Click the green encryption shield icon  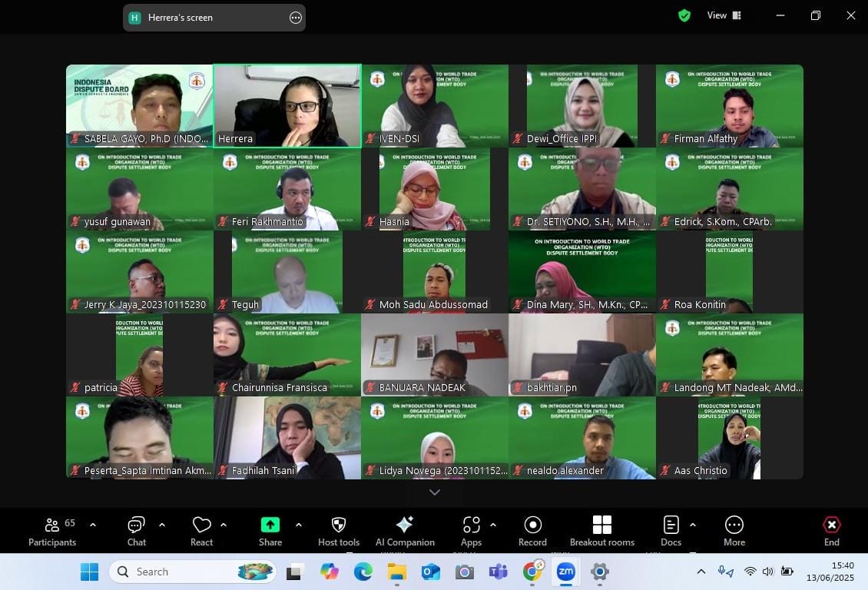684,15
